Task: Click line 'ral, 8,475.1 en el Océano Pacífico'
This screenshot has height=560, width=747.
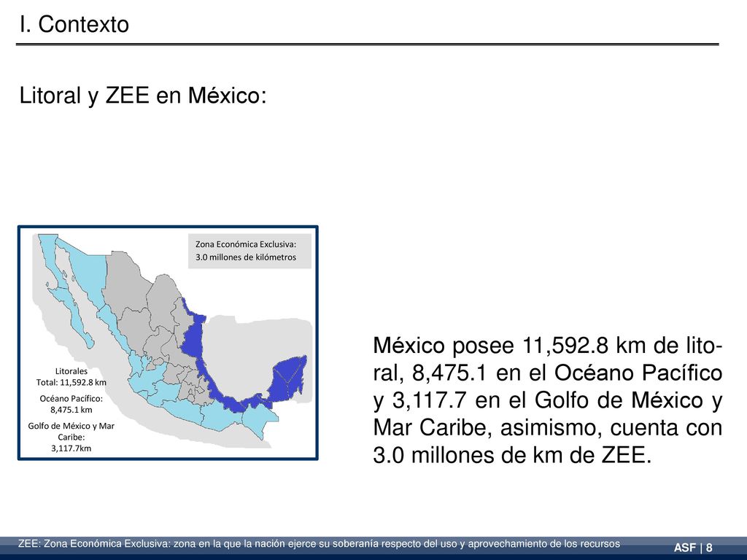Action: point(548,373)
